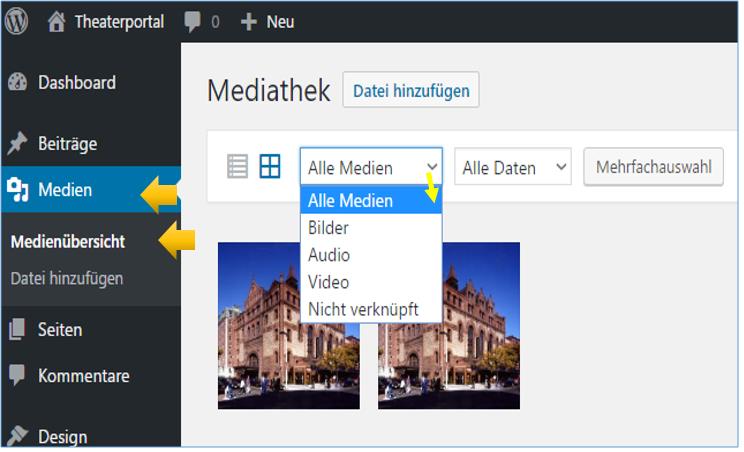Open Kommentare in the sidebar
744x452 pixels.
83,376
